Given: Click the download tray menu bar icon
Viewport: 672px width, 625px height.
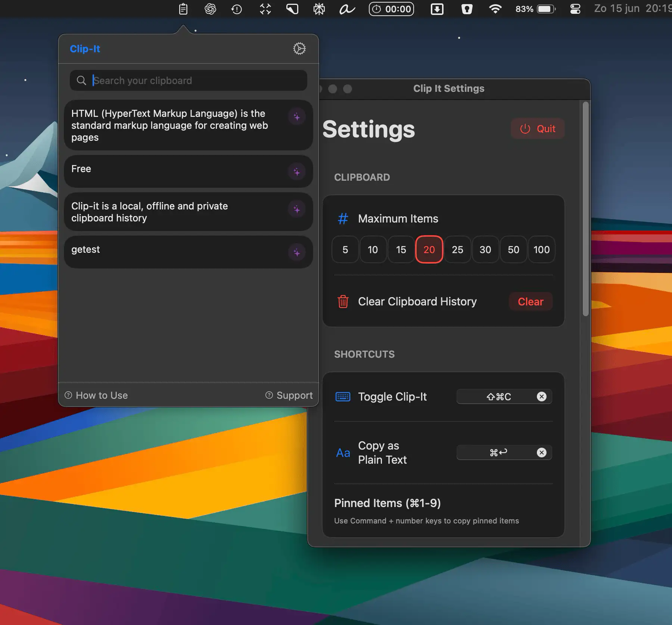Looking at the screenshot, I should click(x=437, y=9).
